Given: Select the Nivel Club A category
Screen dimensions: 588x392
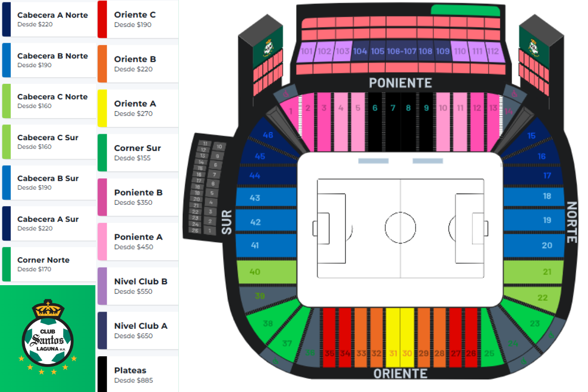Looking at the screenshot, I should coord(141,330).
